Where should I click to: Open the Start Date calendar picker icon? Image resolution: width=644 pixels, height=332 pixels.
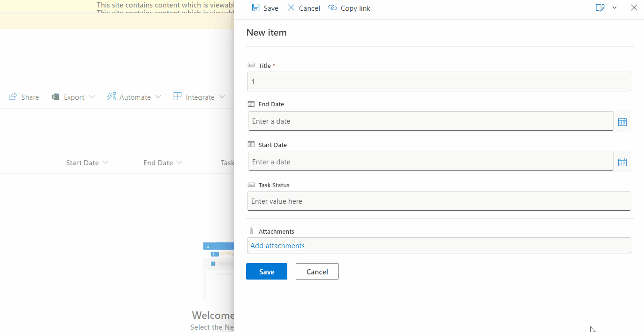click(x=622, y=162)
